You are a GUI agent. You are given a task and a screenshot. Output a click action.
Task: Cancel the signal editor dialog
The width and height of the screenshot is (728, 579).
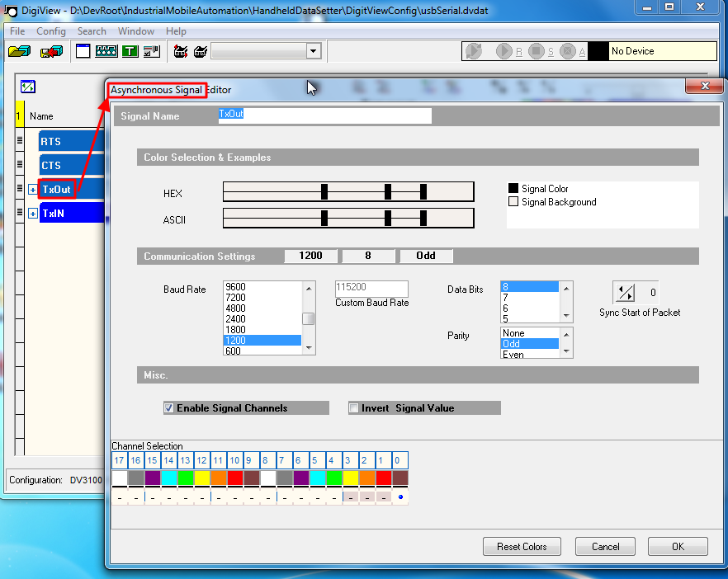click(x=605, y=547)
